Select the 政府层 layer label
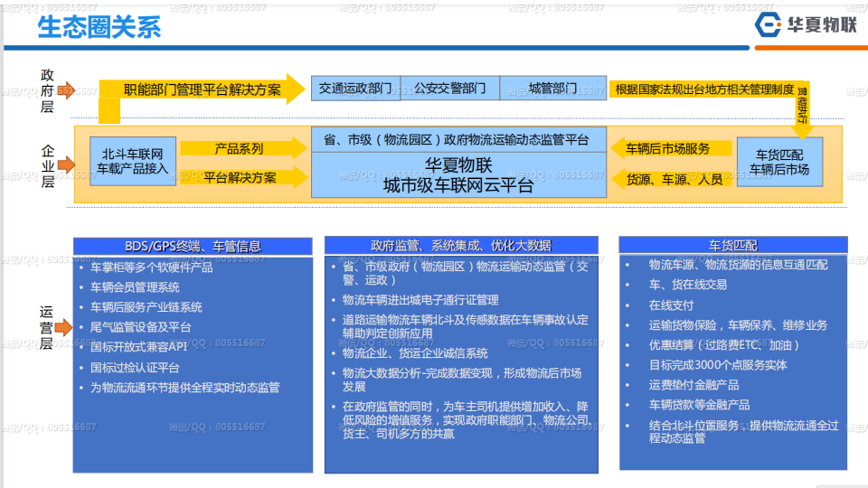 [48, 90]
